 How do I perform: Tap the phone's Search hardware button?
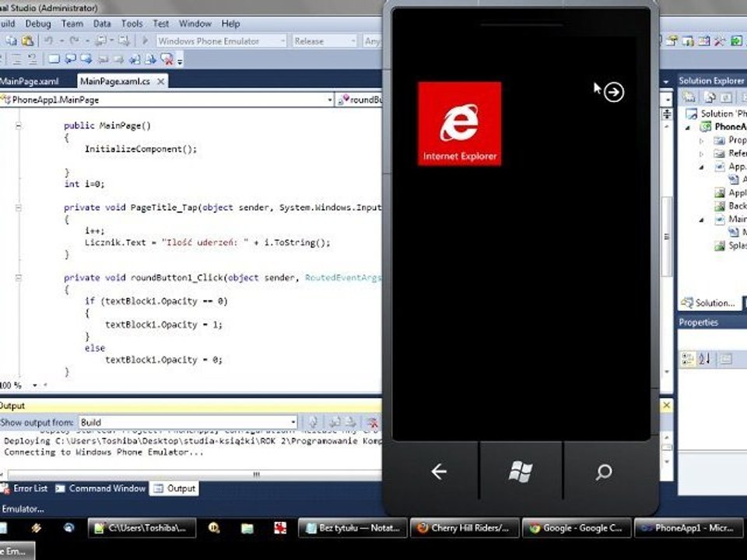coord(603,471)
